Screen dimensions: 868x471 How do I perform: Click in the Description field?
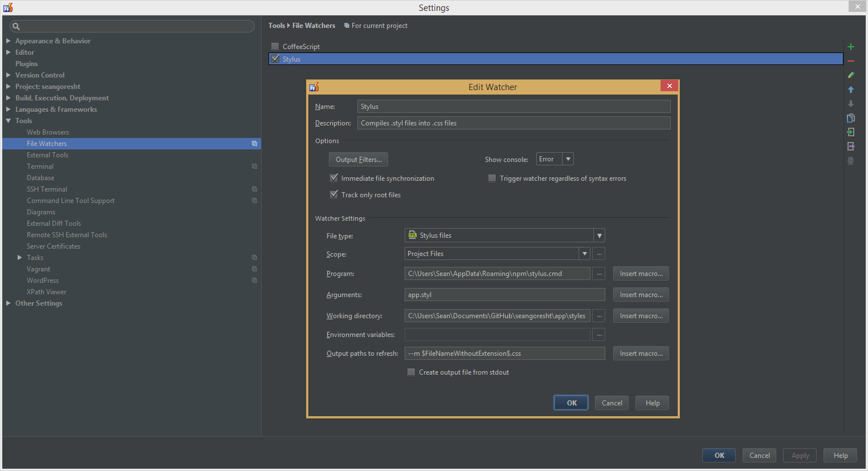514,123
